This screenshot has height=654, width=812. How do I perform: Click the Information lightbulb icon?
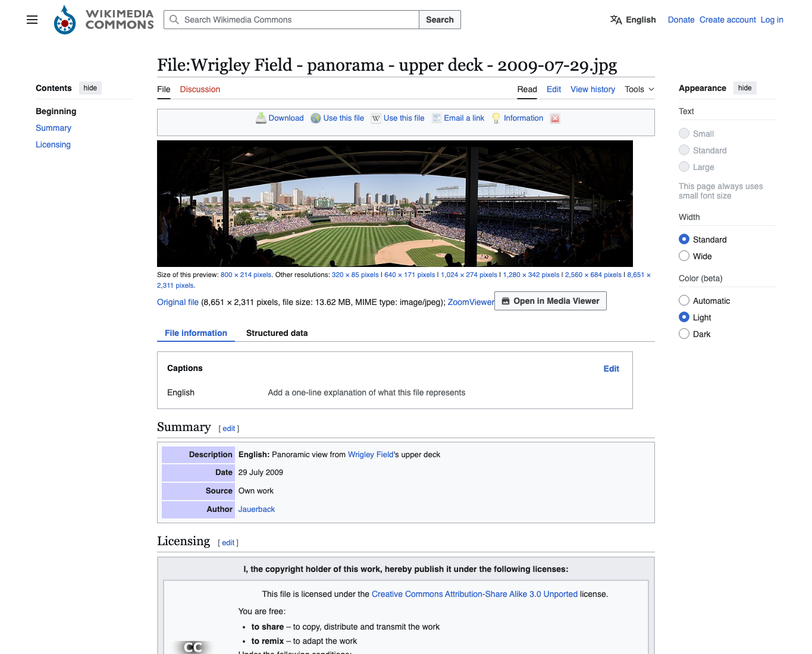[496, 118]
